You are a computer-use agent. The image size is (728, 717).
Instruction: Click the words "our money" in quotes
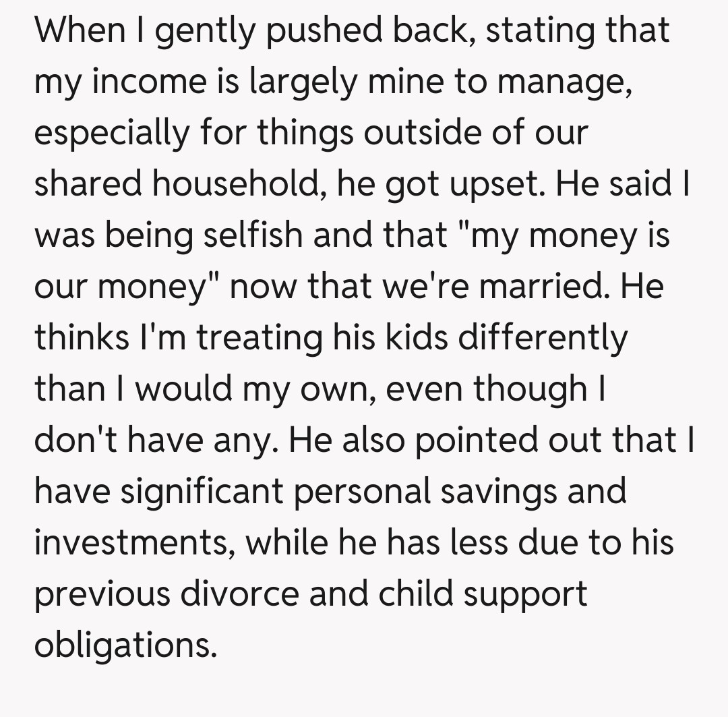tap(127, 286)
